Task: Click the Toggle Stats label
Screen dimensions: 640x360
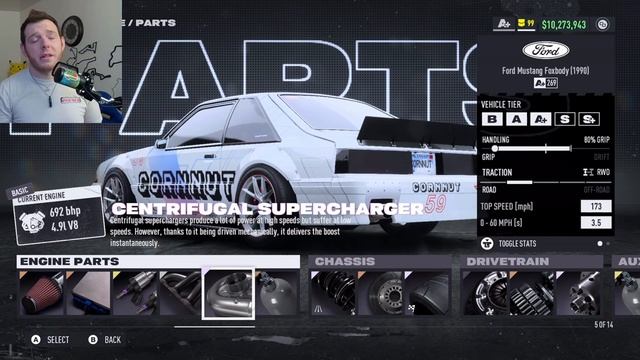Action: click(x=517, y=244)
